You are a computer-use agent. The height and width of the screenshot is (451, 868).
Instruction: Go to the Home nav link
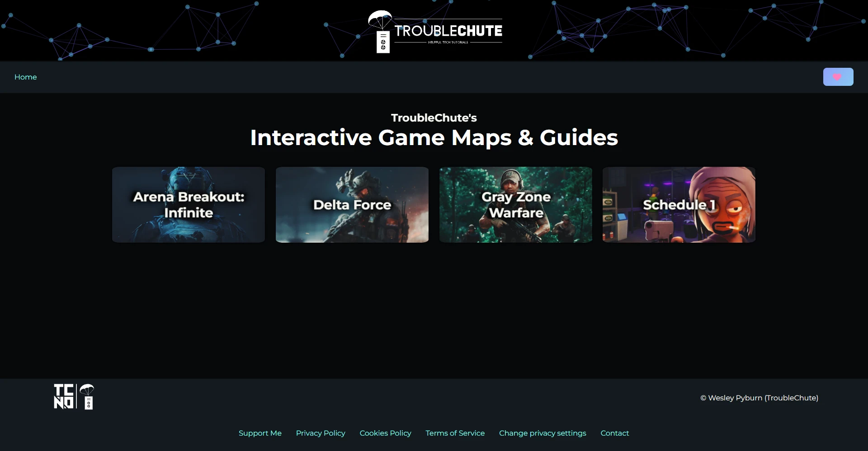pyautogui.click(x=26, y=77)
